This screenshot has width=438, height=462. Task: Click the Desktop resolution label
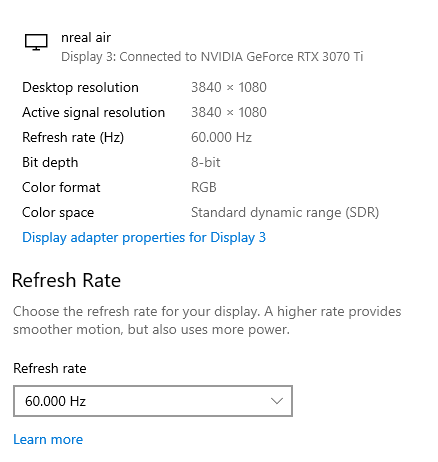80,88
